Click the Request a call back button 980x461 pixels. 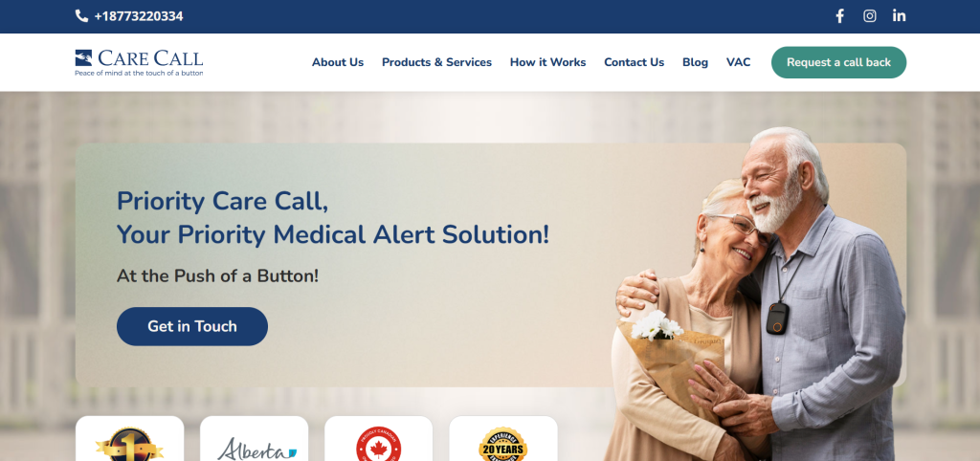838,62
